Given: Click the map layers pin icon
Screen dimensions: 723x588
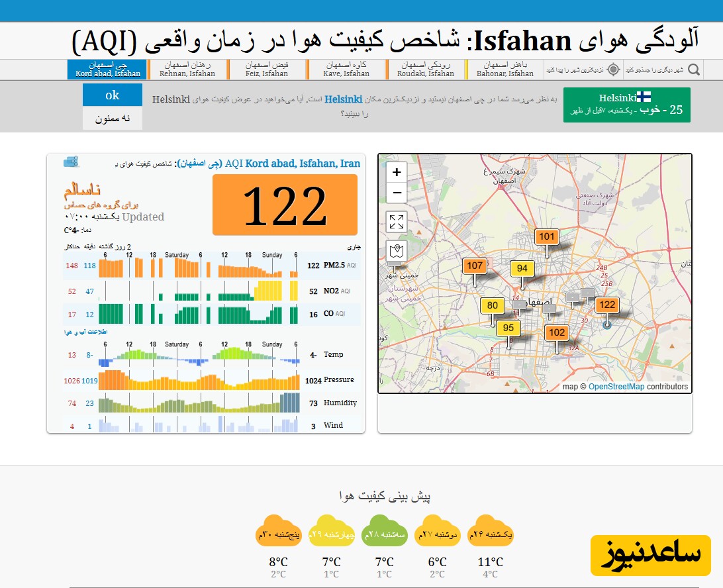Looking at the screenshot, I should (x=397, y=252).
